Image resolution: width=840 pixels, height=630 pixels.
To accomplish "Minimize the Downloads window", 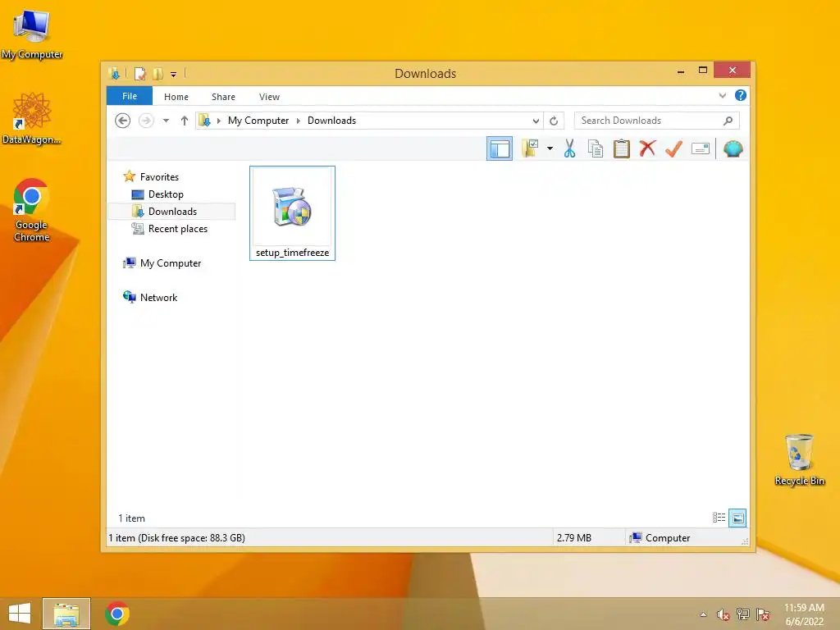I will pos(680,71).
